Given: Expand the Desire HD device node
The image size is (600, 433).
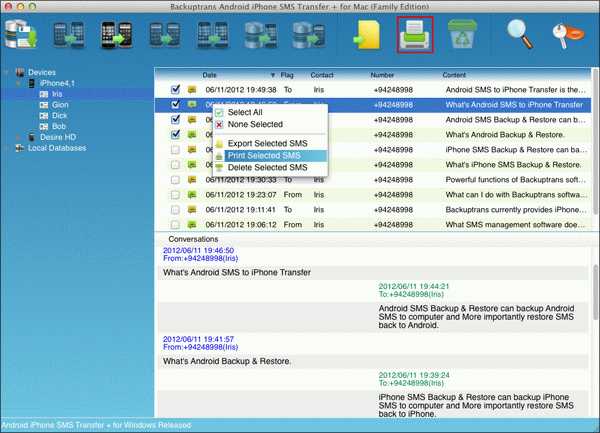Looking at the screenshot, I should pyautogui.click(x=18, y=137).
